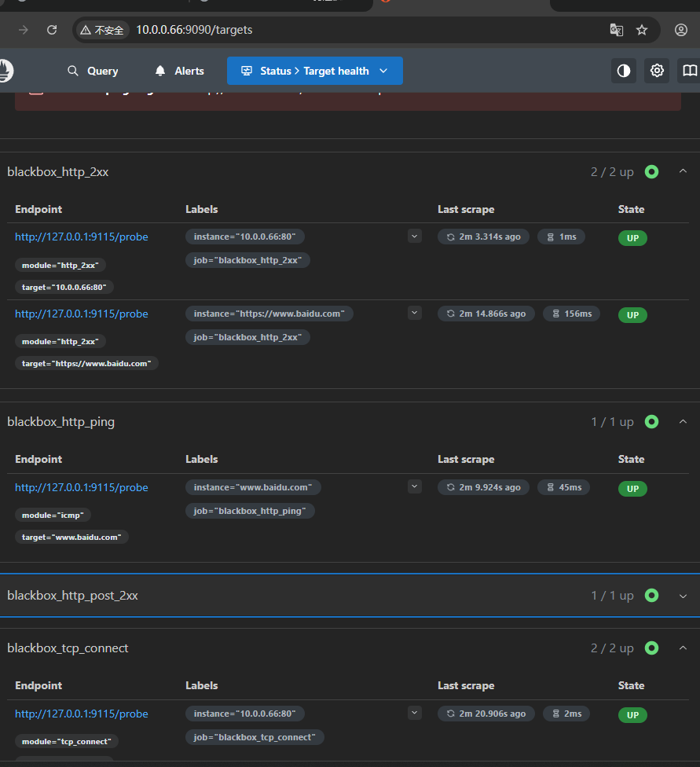Viewport: 700px width, 767px height.
Task: Click the blackbox_http_post_2xx green health indicator
Action: tap(651, 596)
